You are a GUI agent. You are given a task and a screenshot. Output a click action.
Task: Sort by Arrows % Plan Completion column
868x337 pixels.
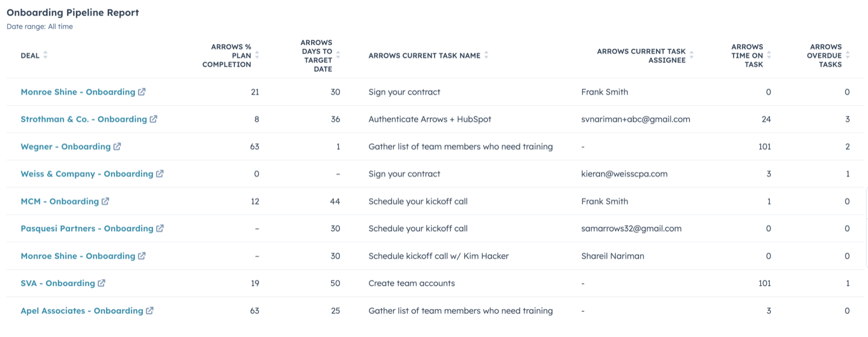tap(257, 55)
